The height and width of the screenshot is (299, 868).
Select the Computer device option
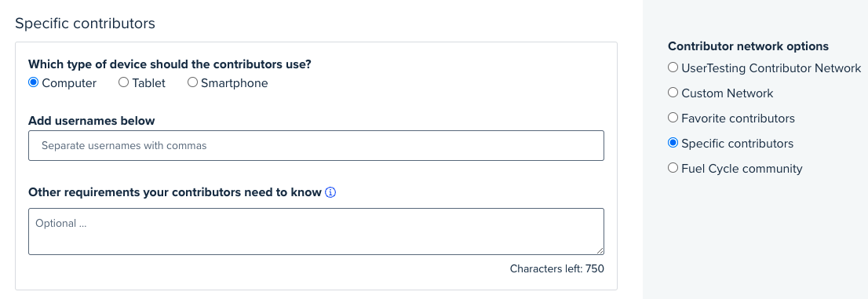(x=33, y=82)
